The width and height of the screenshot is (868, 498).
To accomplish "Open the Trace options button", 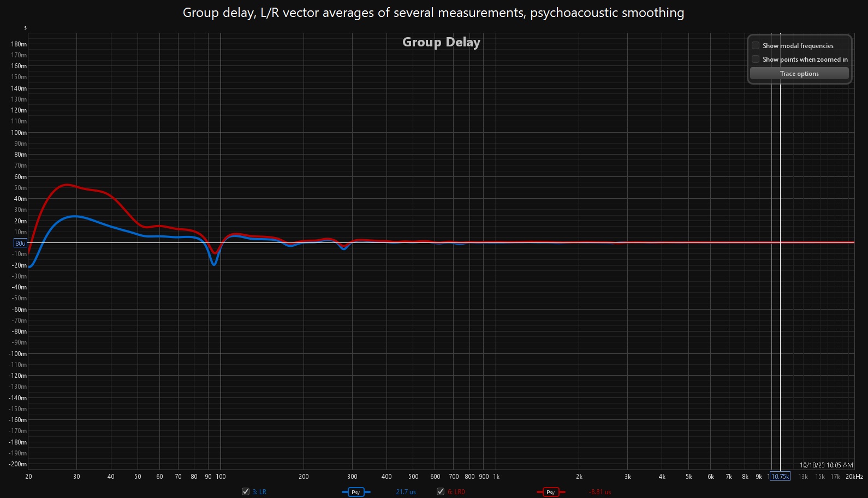I will 799,73.
